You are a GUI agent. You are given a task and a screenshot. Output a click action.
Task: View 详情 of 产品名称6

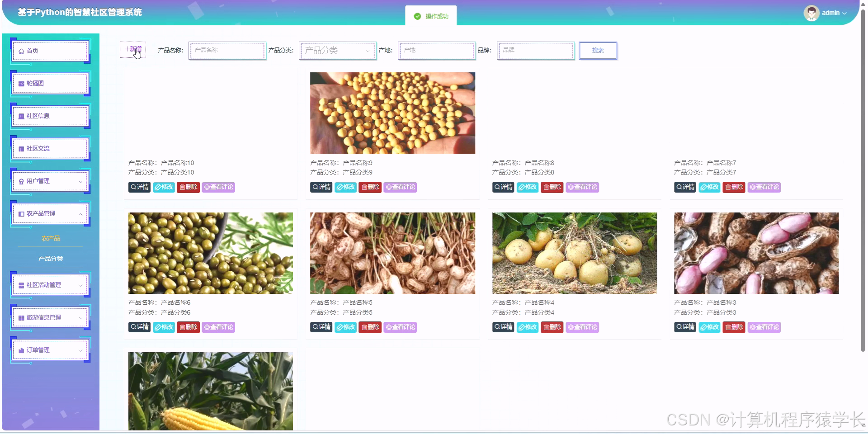coord(139,327)
